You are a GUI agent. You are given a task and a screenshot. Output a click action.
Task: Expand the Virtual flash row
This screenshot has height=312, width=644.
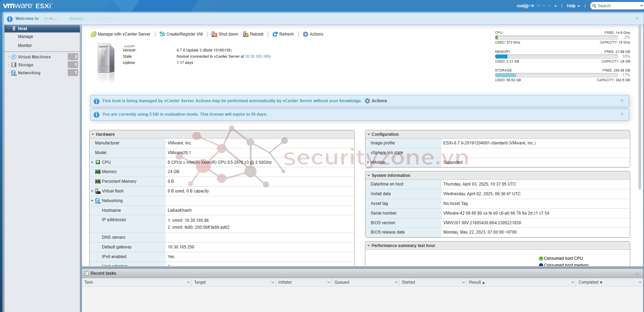tap(92, 191)
